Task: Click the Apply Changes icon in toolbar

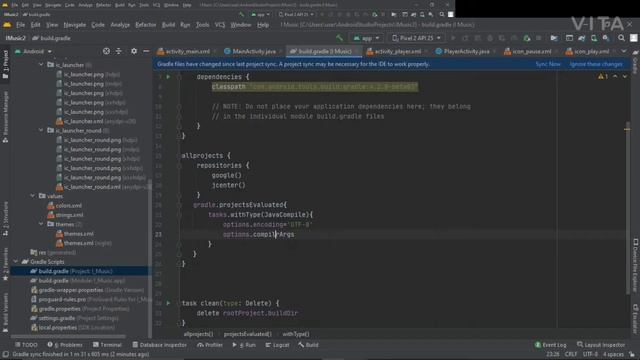Action: pos(465,38)
